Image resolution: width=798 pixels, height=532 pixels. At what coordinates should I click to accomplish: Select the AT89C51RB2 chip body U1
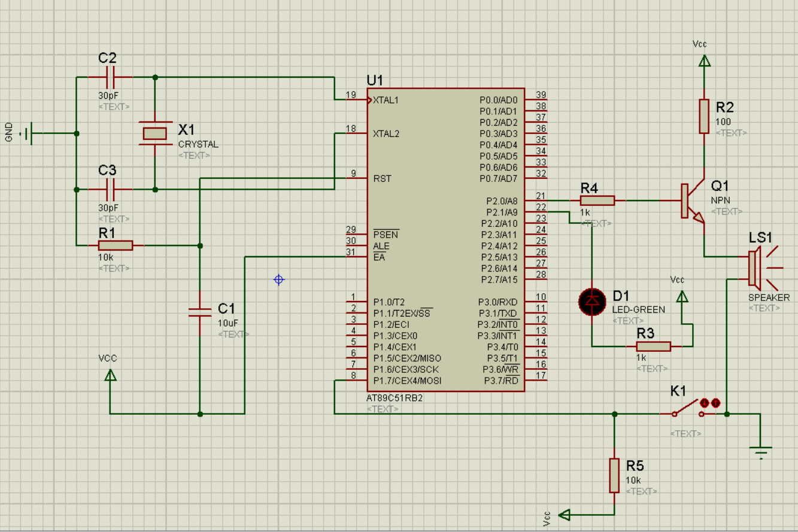point(445,239)
